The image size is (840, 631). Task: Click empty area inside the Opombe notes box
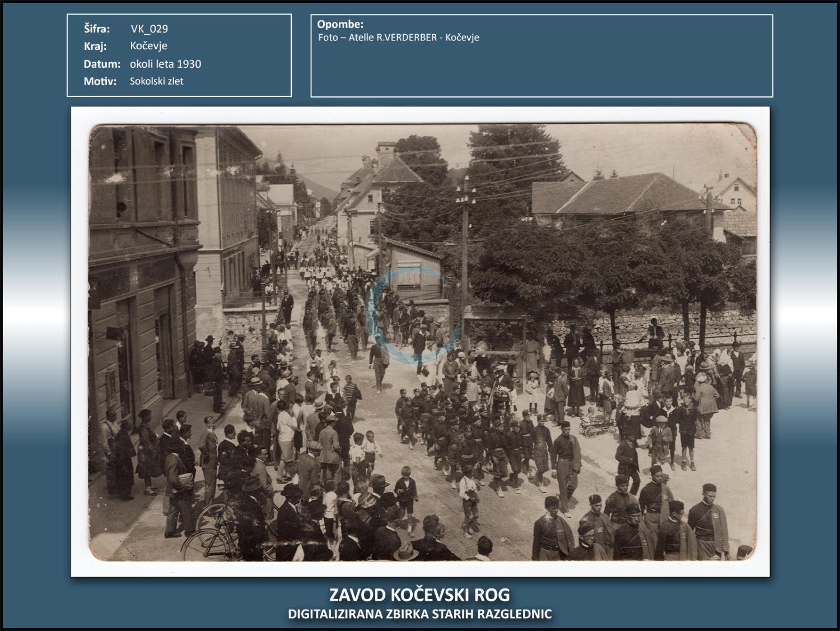click(541, 70)
